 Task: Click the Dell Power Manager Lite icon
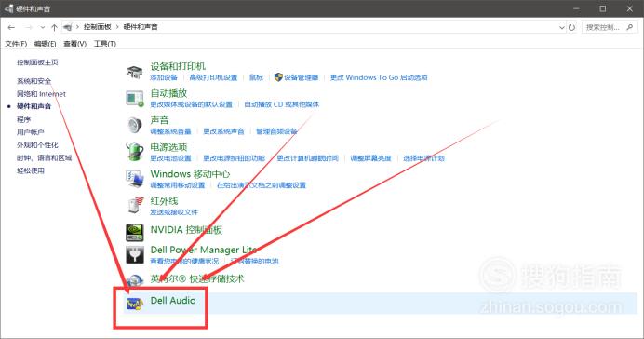(x=134, y=255)
